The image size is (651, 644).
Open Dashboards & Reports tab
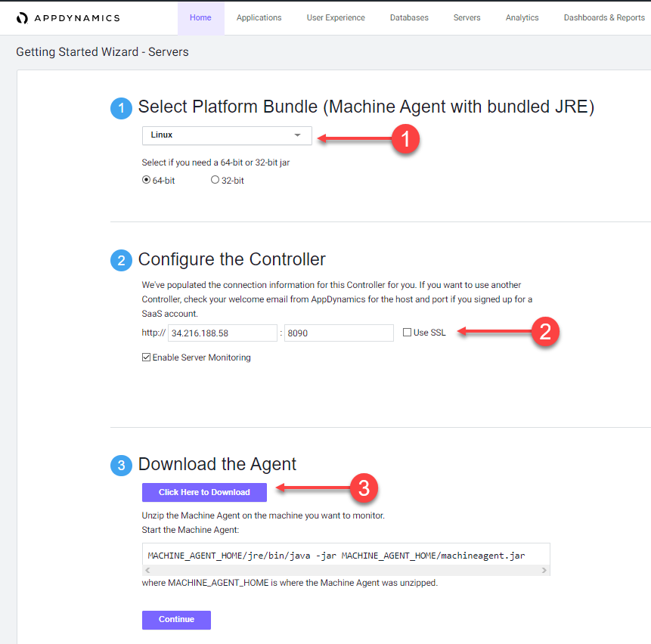click(x=604, y=18)
